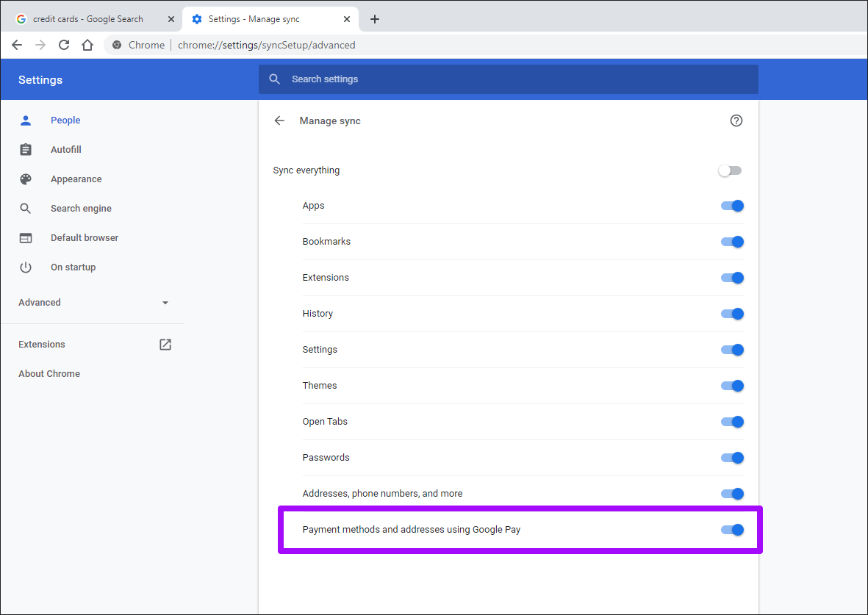Click the browser back navigation arrow
This screenshot has height=615, width=868.
coord(17,45)
